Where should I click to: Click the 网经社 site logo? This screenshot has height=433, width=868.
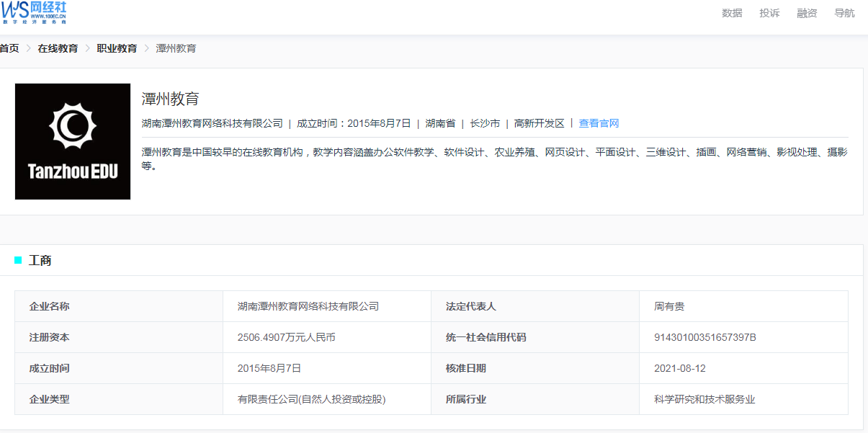(35, 13)
